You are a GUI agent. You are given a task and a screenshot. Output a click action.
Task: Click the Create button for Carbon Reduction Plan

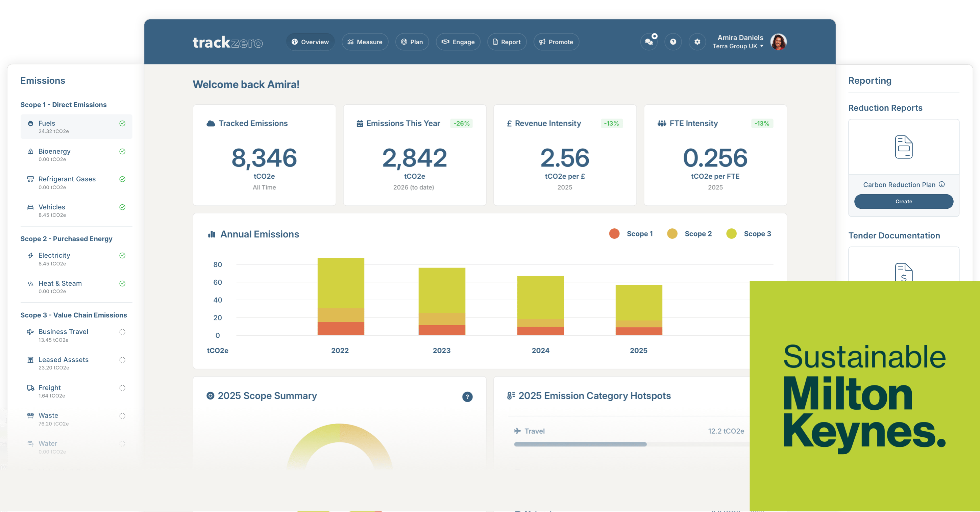904,201
